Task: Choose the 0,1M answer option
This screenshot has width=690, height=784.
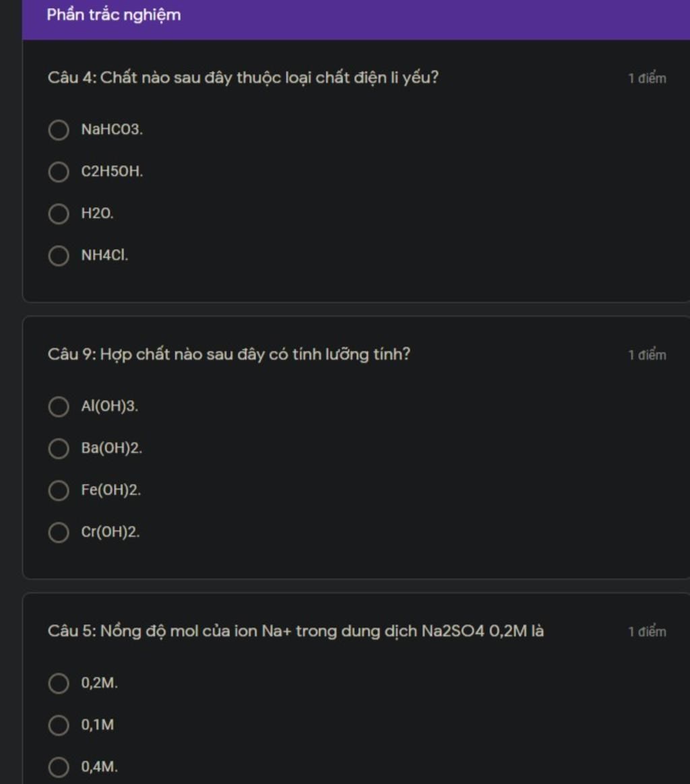Action: [x=59, y=725]
